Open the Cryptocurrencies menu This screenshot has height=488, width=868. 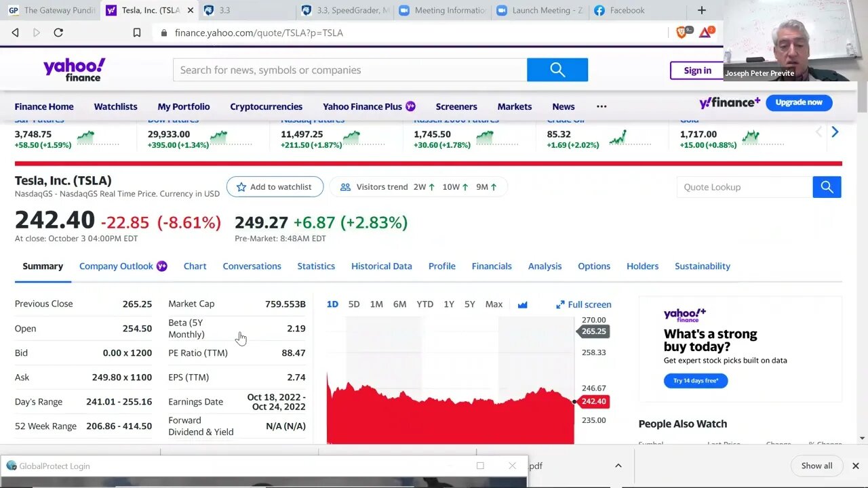click(x=267, y=106)
